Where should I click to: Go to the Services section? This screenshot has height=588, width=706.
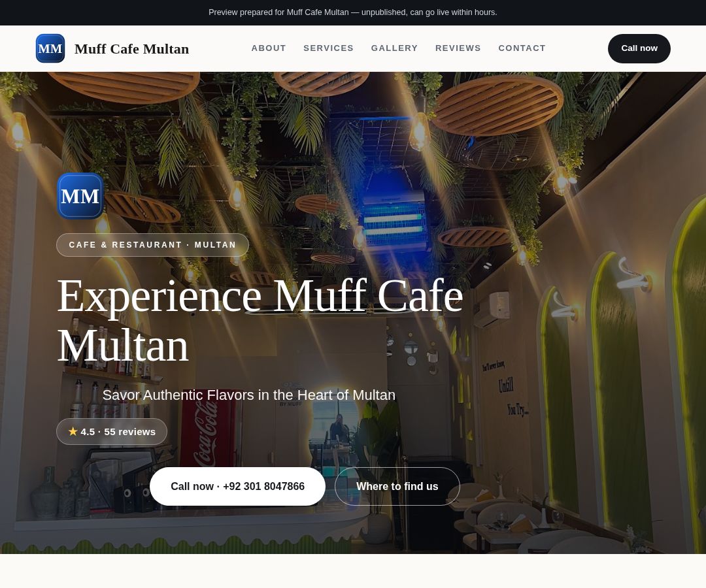[328, 48]
